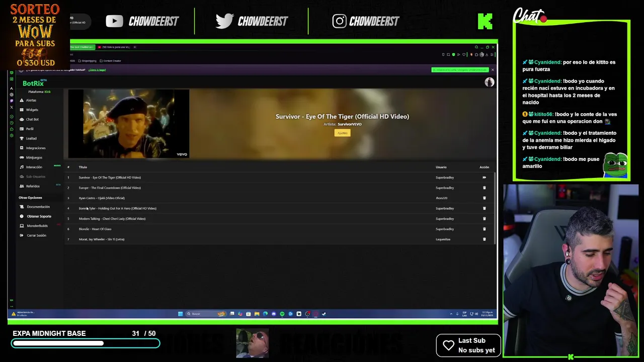Delete Europe - The Final Countdown from queue

tap(484, 188)
